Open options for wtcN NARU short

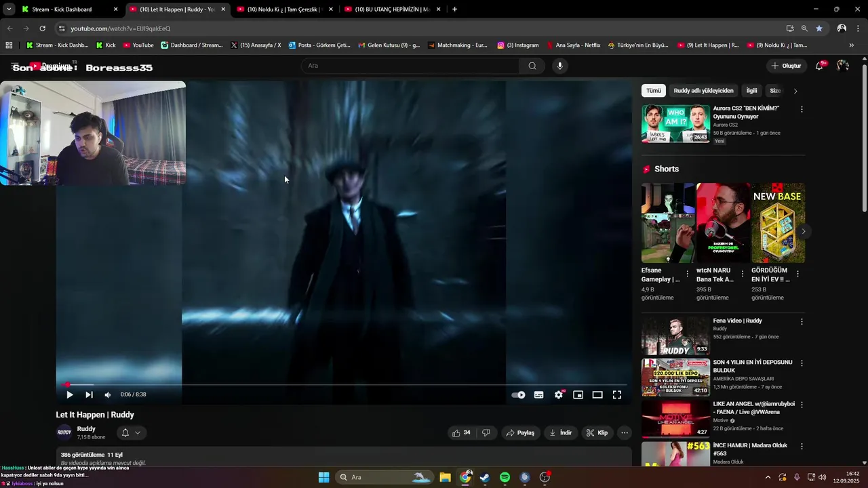[x=742, y=274]
